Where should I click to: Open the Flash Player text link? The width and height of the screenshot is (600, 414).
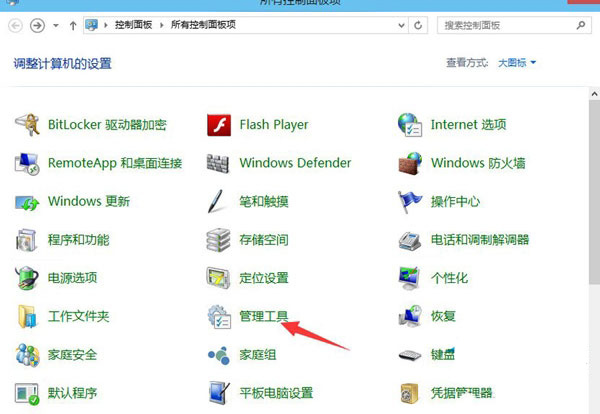(x=274, y=125)
